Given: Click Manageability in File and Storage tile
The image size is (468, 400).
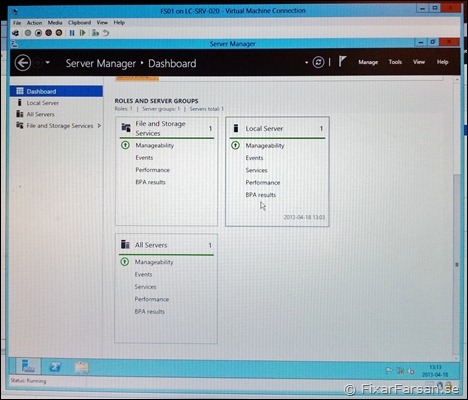Looking at the screenshot, I should point(155,145).
